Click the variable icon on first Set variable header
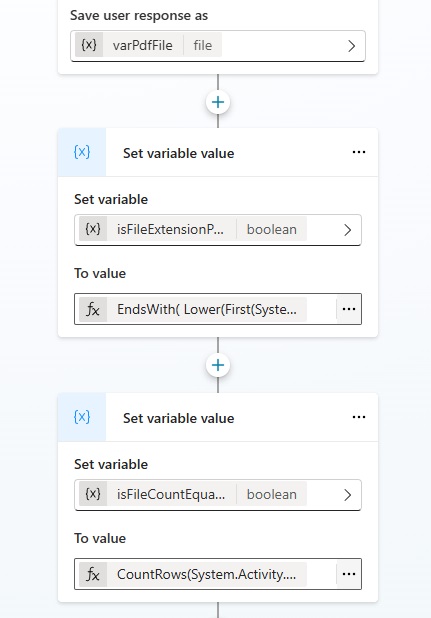 click(82, 152)
